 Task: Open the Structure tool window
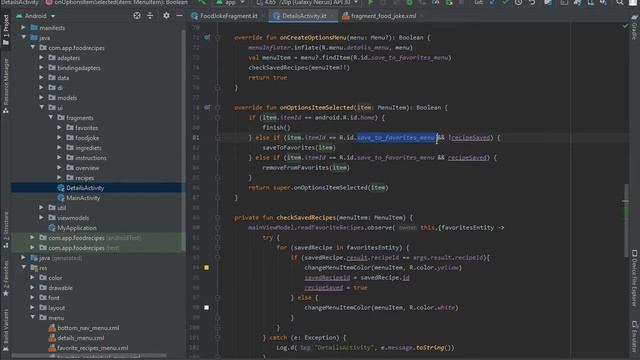tap(5, 230)
